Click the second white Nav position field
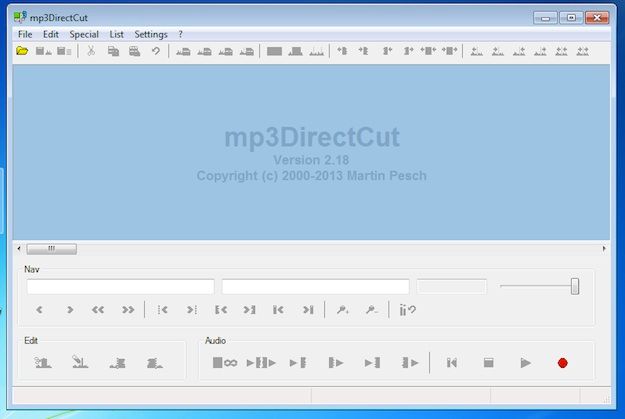This screenshot has width=625, height=419. point(315,287)
